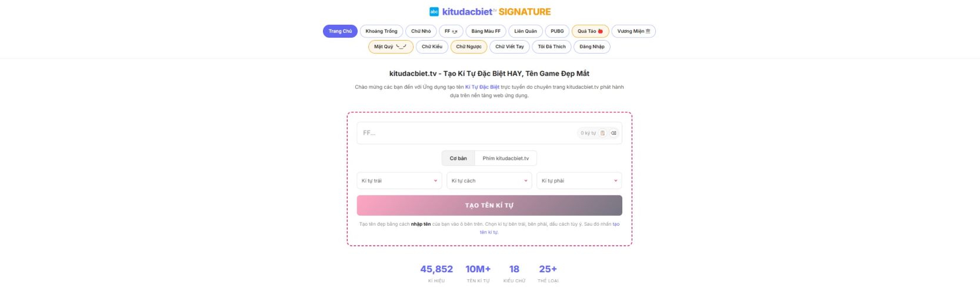Open the Bảng Màu FF page
Image resolution: width=980 pixels, height=294 pixels.
[x=486, y=31]
